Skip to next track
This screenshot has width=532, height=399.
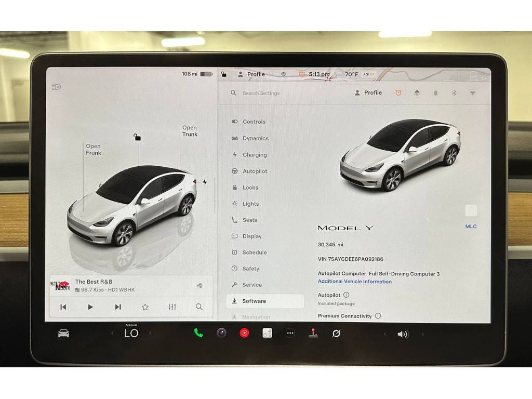coord(118,307)
